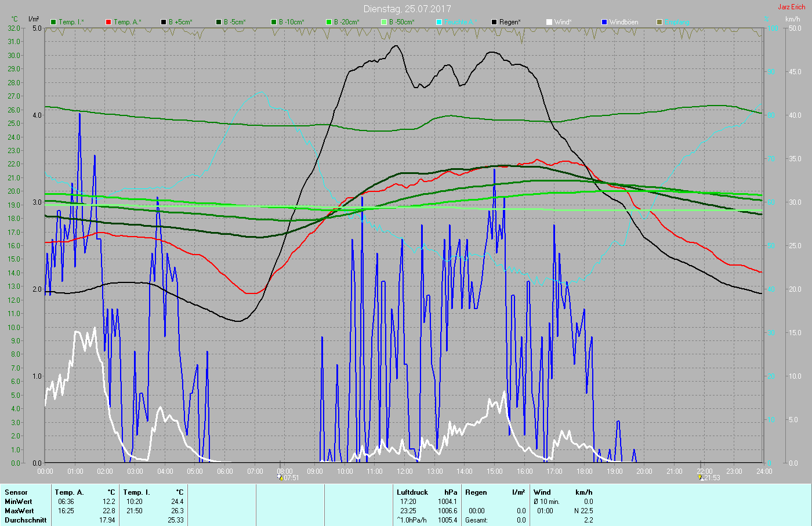Screen dimensions: 812x526
Task: Click the 12:00 time axis label
Action: point(405,471)
